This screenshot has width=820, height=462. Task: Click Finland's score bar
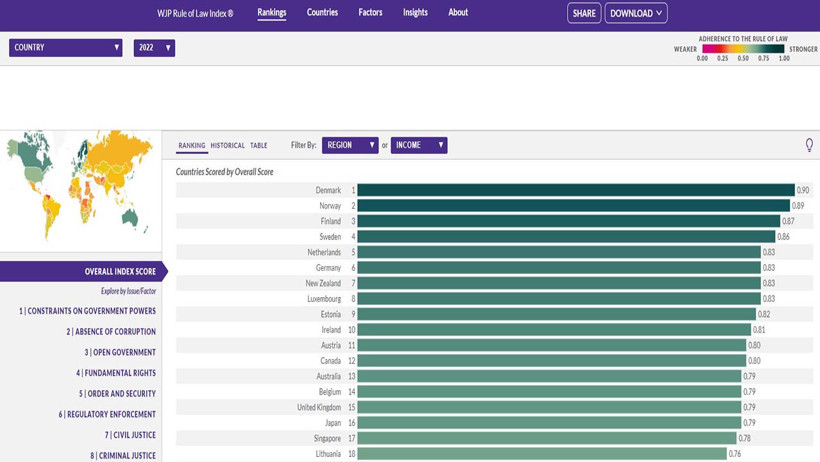tap(568, 221)
